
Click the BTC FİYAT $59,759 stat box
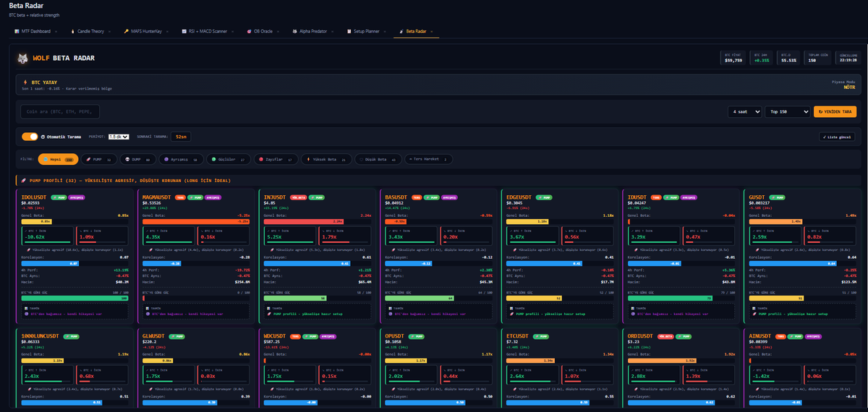click(733, 58)
